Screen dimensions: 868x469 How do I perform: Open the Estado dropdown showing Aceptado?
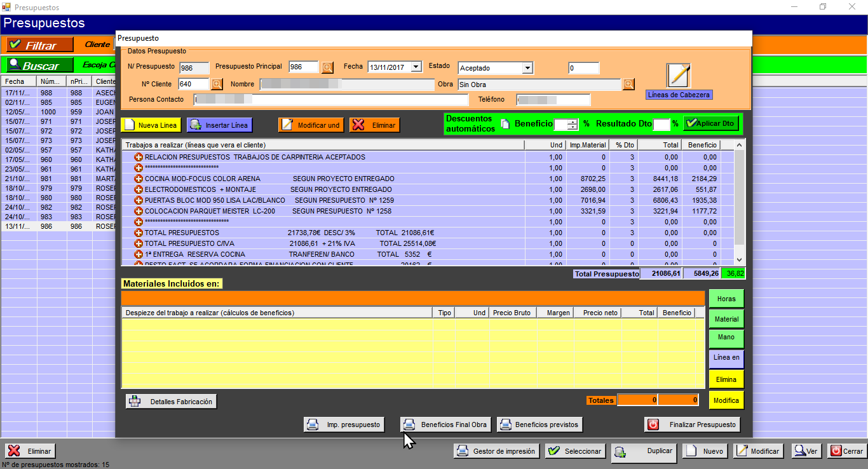(x=527, y=68)
